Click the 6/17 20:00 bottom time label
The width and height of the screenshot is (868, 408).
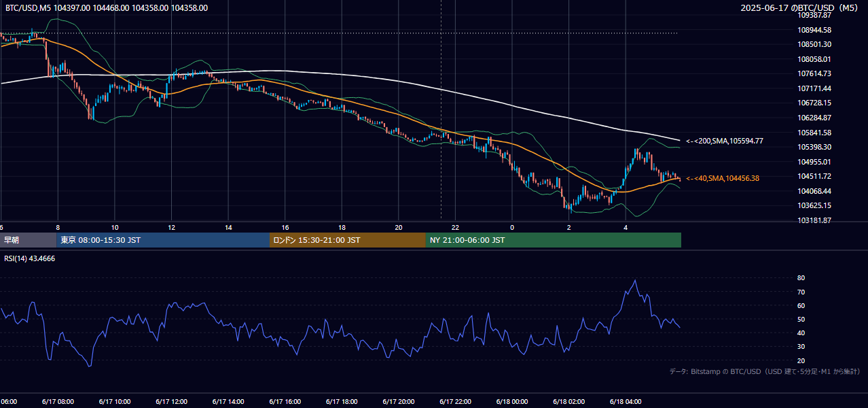[399, 402]
